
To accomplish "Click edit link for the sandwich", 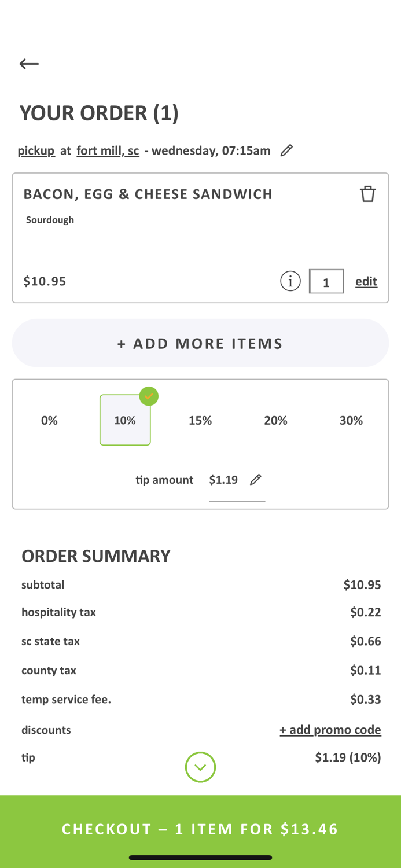I will tap(366, 281).
